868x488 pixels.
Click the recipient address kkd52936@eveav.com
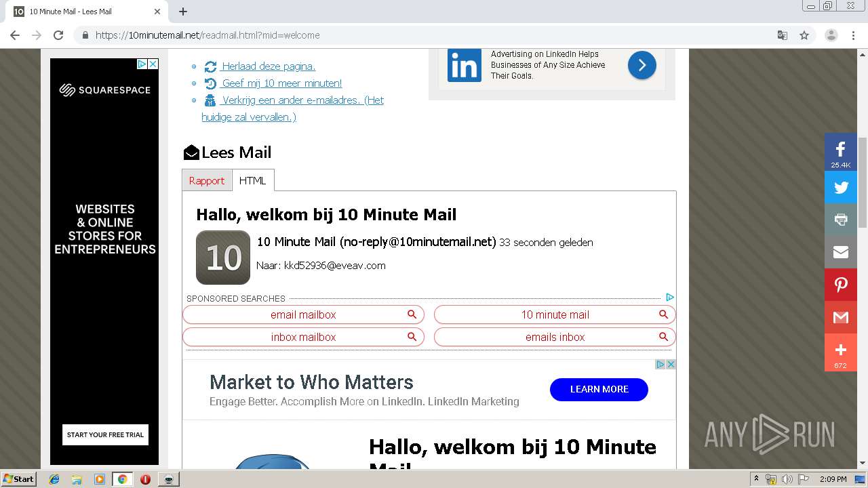click(334, 266)
